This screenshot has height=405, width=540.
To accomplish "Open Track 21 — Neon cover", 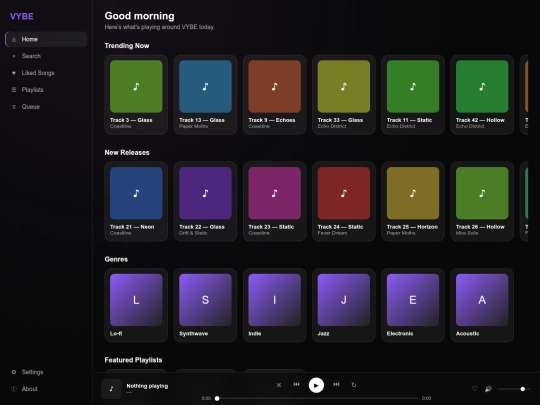I will pos(136,193).
